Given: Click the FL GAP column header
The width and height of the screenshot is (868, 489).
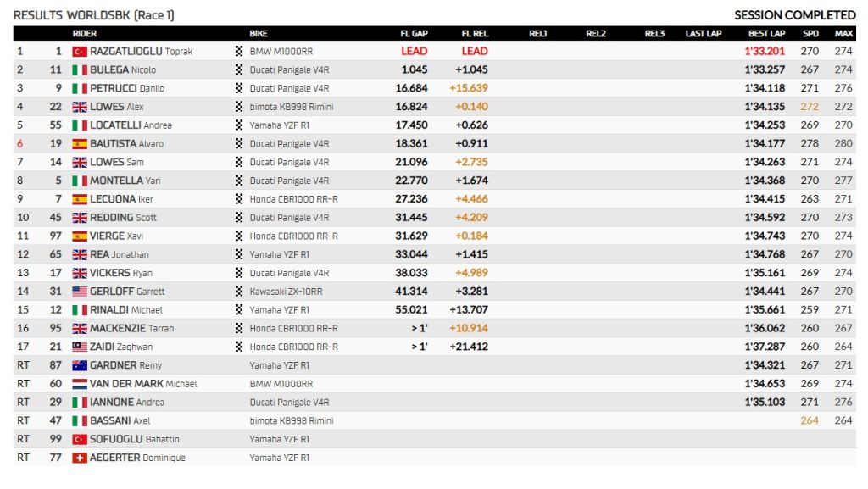Looking at the screenshot, I should point(414,34).
